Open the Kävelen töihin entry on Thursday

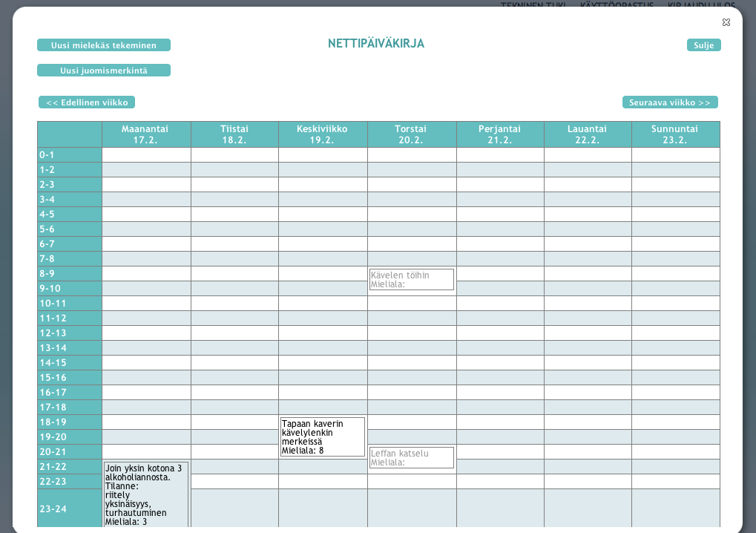coord(412,280)
